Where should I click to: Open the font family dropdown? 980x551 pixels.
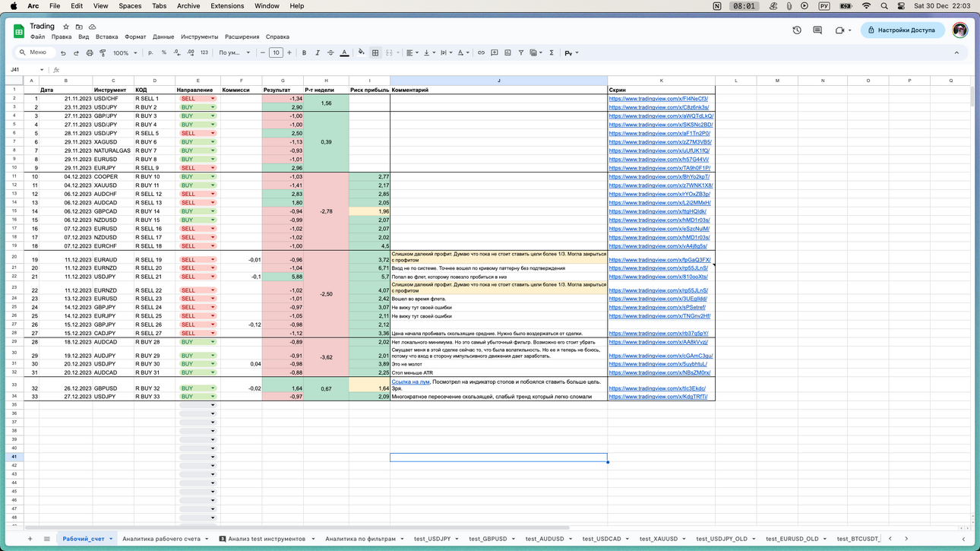pyautogui.click(x=234, y=53)
